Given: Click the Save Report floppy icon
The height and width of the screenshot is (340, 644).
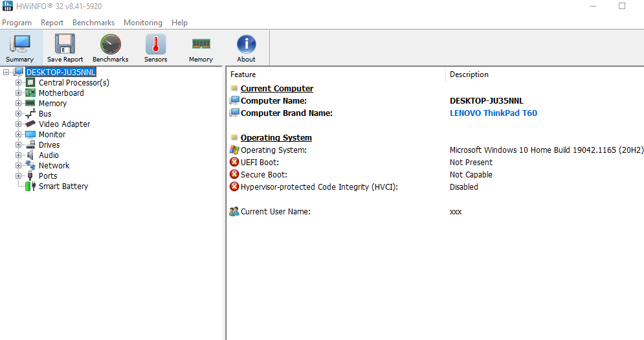Looking at the screenshot, I should [x=65, y=43].
